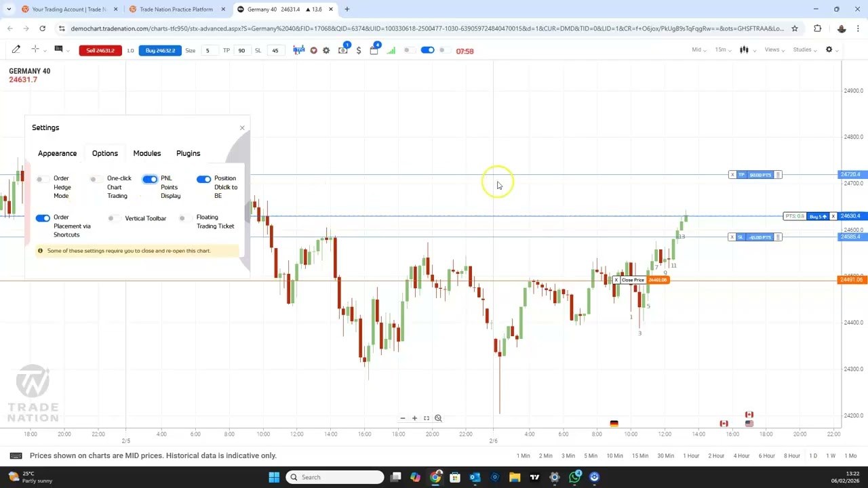Image resolution: width=868 pixels, height=488 pixels.
Task: Open the chart annotation comment tool
Action: (x=58, y=49)
